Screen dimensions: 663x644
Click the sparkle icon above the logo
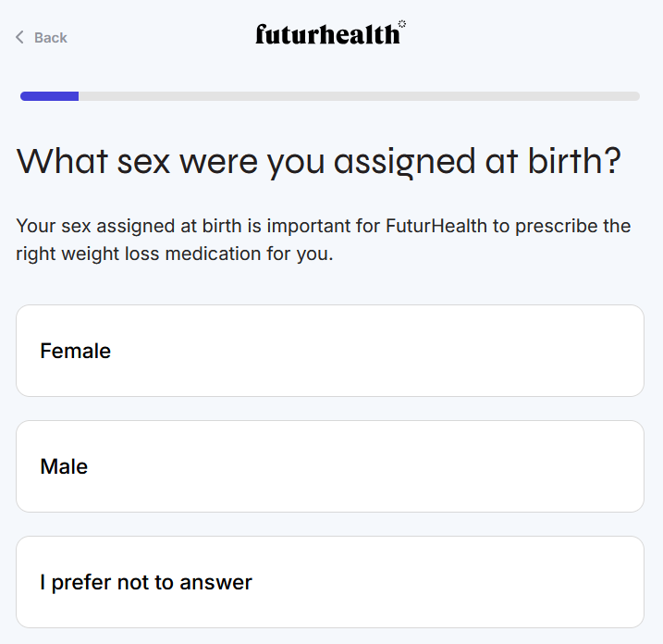(401, 24)
